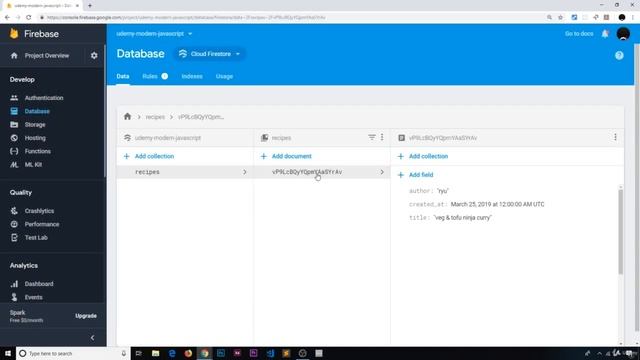Expand recipes collection row chevron
Viewport: 640px width, 360px height.
244,172
